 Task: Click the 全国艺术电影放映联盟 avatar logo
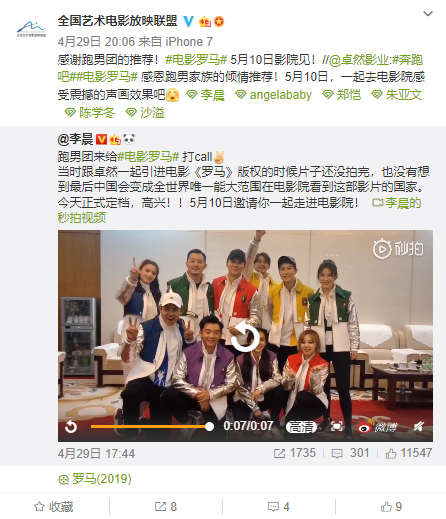(31, 29)
